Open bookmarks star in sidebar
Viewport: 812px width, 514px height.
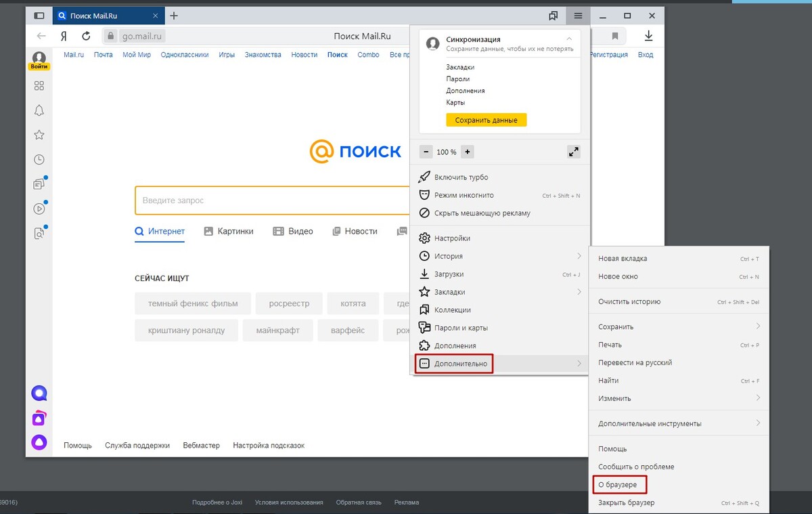coord(39,135)
